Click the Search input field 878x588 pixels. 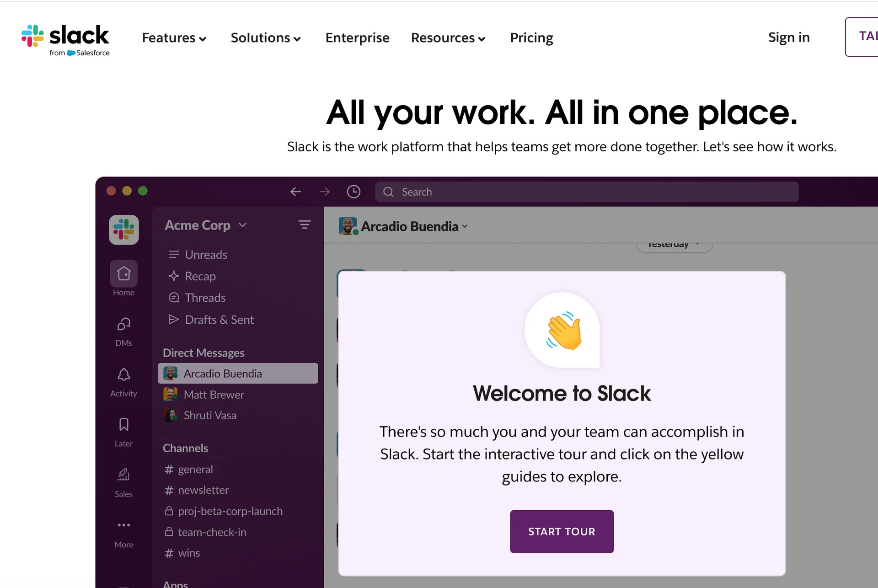click(x=587, y=192)
